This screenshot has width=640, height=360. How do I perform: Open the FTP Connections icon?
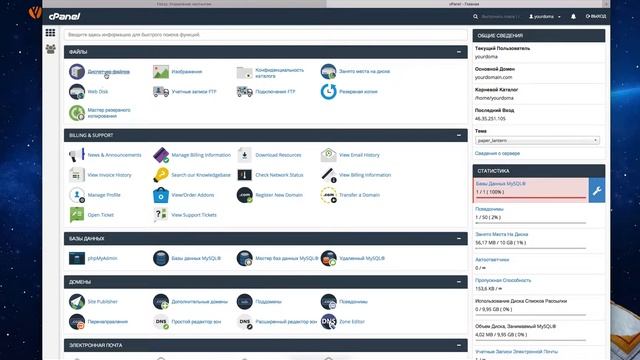point(244,91)
